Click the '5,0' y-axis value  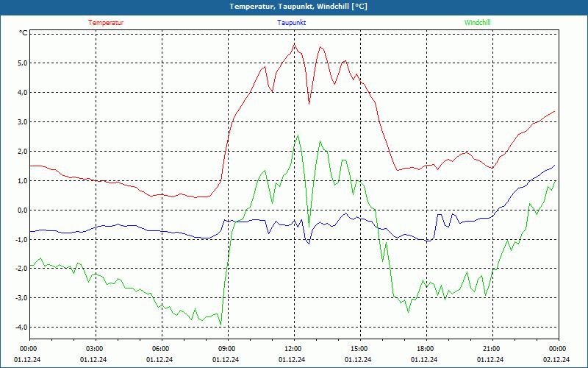[x=23, y=63]
